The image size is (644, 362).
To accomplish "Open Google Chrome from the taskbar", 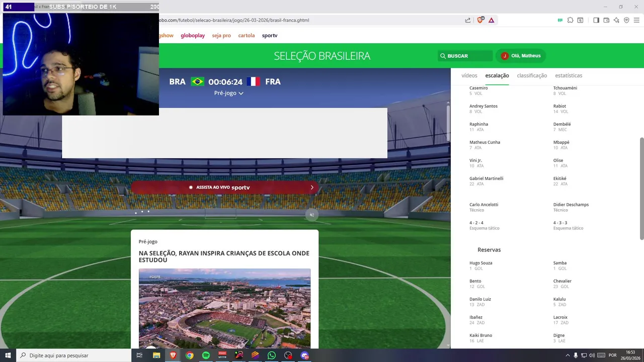I will [x=189, y=355].
